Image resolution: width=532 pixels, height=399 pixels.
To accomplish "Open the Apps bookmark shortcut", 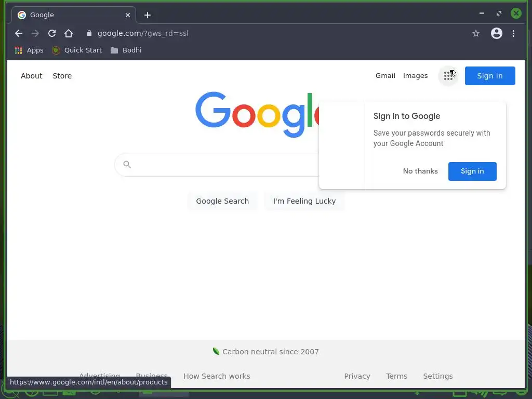I will pos(29,50).
